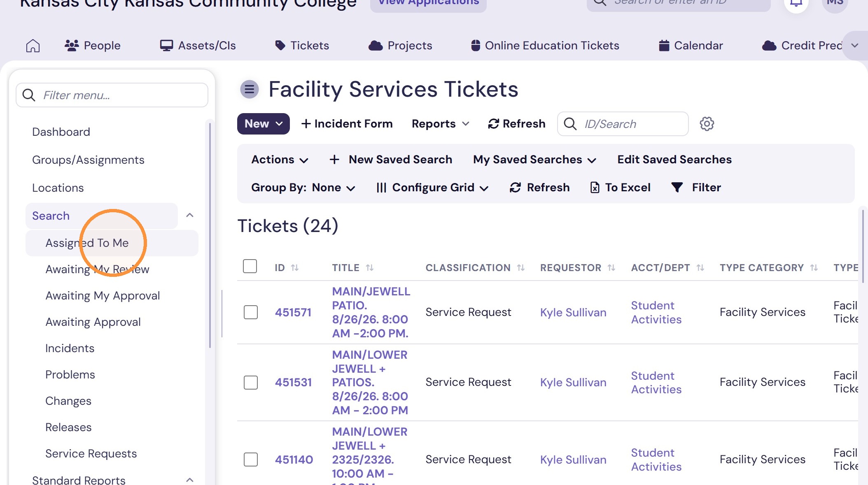Sort tickets by Requestor column arrows
This screenshot has height=485, width=868.
611,268
